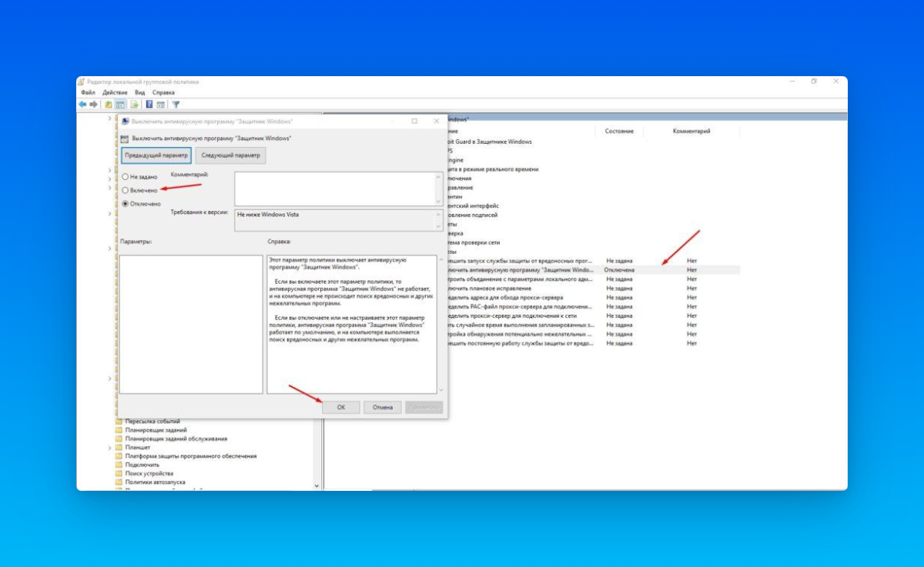This screenshot has height=567, width=924.
Task: Click the Справка text scroll-down arrow
Action: tap(440, 390)
